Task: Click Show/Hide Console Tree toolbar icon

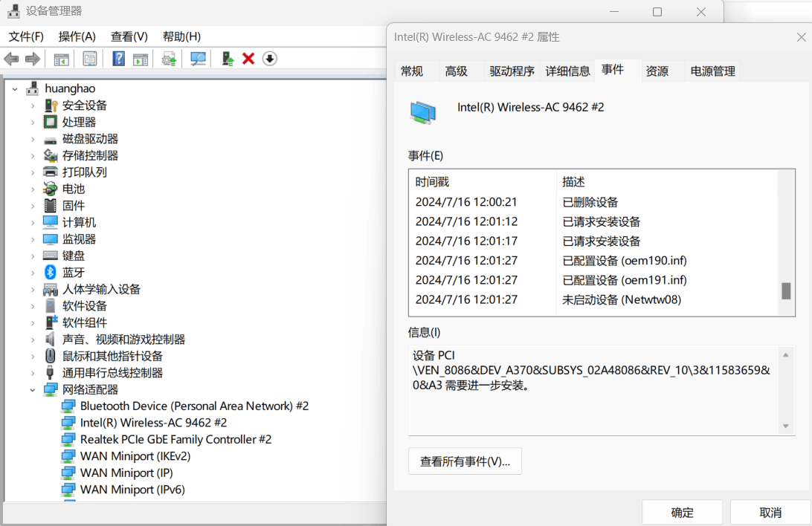Action: click(61, 59)
